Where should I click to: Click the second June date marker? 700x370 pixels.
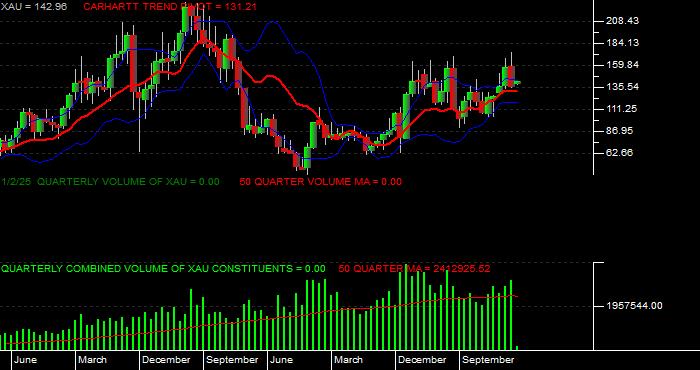tap(282, 360)
